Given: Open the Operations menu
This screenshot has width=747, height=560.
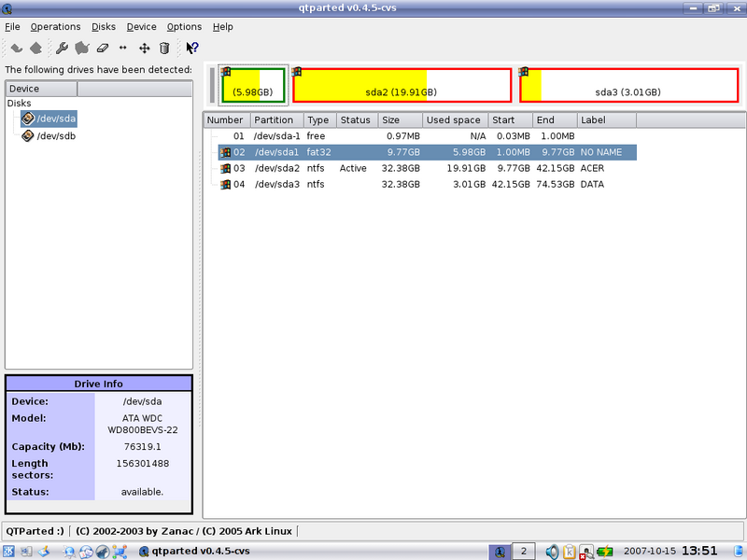Looking at the screenshot, I should click(55, 27).
